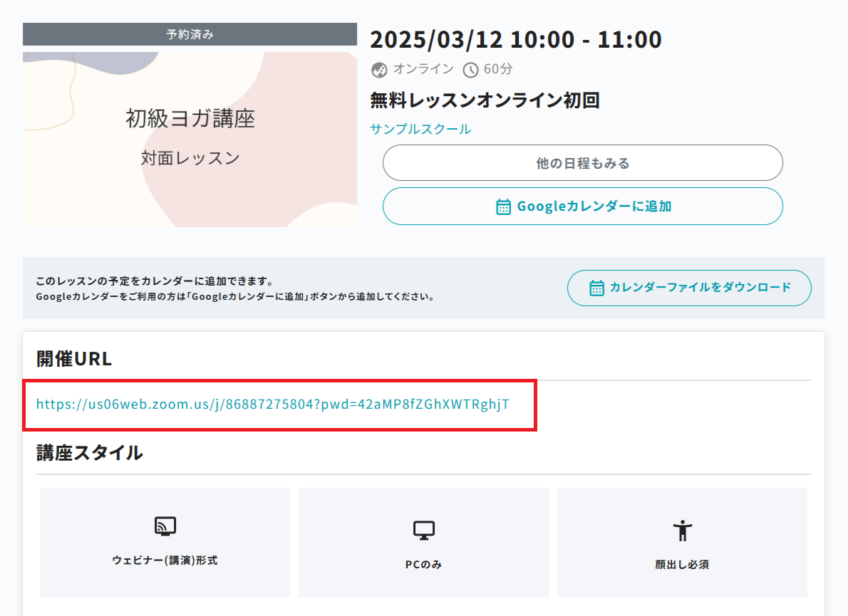The image size is (848, 616).
Task: Click calendar icon in Googleカレンダーに追加 button
Action: (x=503, y=207)
